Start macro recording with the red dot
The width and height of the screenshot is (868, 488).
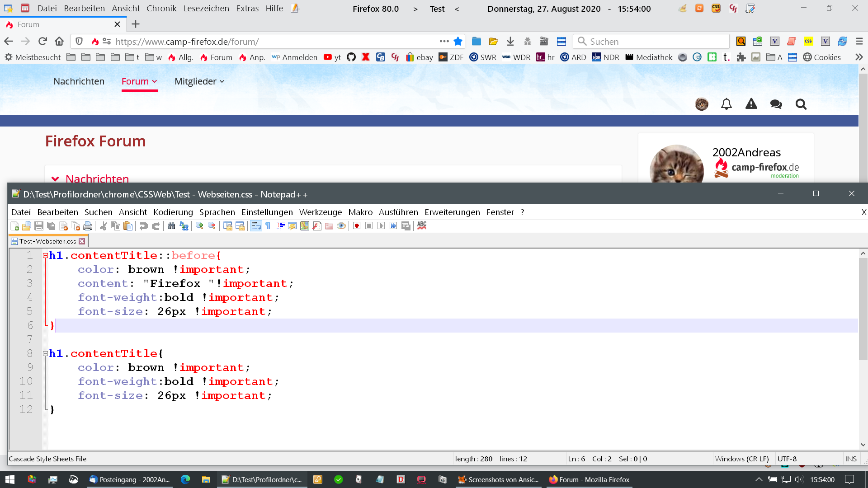click(357, 226)
